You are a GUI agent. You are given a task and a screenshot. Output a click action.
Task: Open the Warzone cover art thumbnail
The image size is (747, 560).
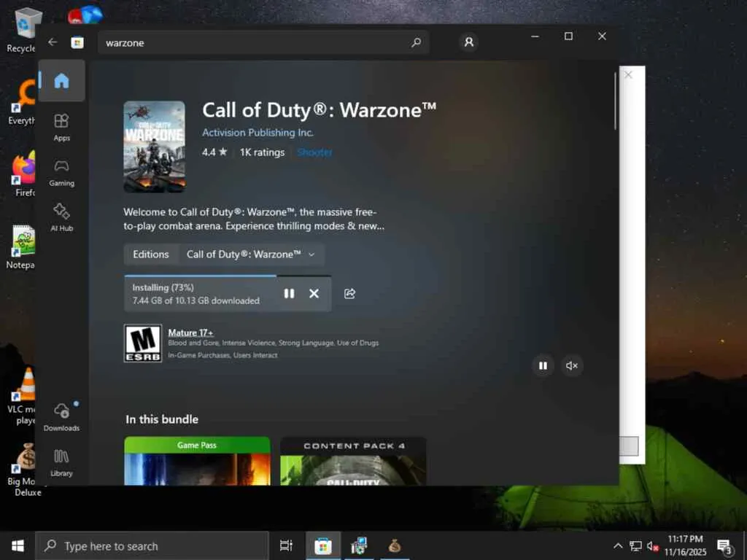point(155,147)
